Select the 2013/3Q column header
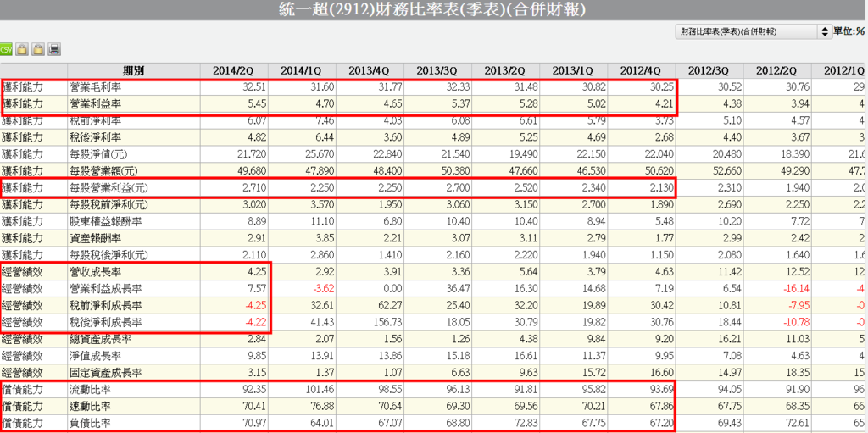This screenshot has width=868, height=433. coord(437,71)
